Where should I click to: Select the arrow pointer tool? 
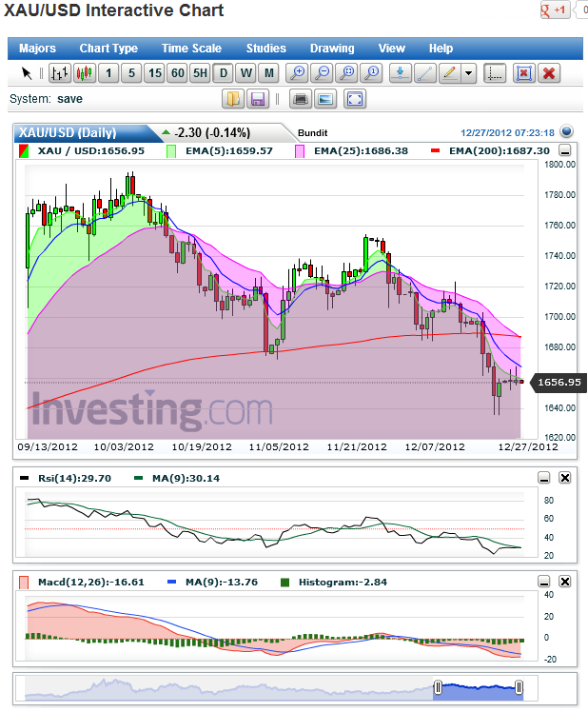[27, 73]
